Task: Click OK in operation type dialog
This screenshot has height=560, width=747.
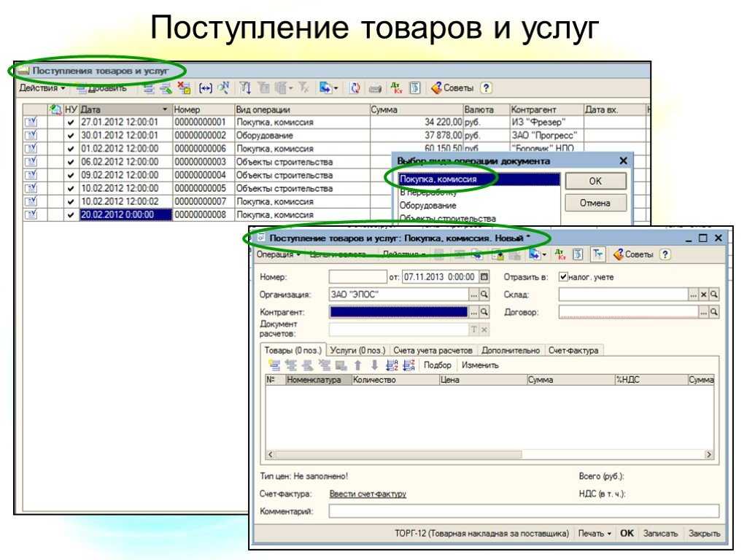Action: 595,181
